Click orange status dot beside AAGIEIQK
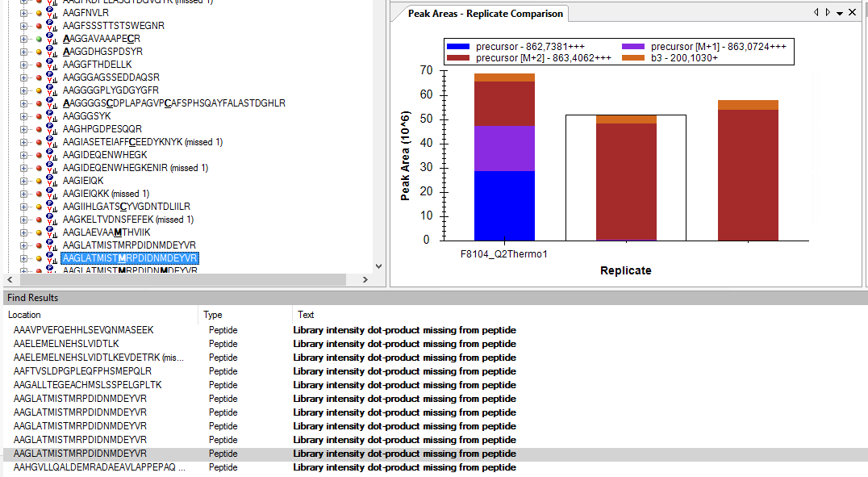The image size is (868, 477). point(39,181)
